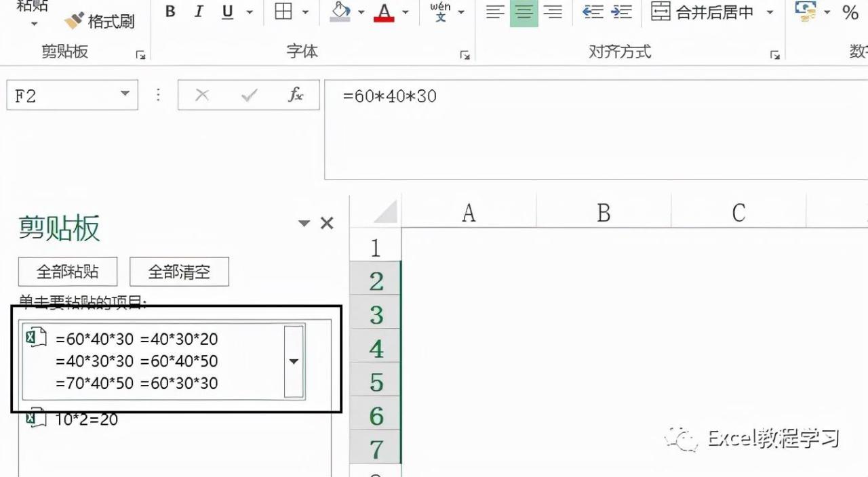Open the 剪贴板 group dialog launcher
Screen dimensions: 868x477
tap(141, 55)
